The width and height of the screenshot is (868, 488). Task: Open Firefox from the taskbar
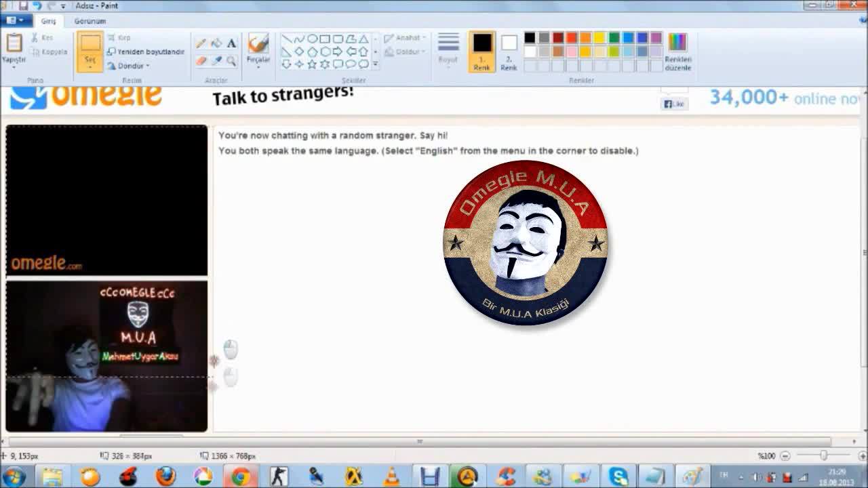pyautogui.click(x=165, y=476)
